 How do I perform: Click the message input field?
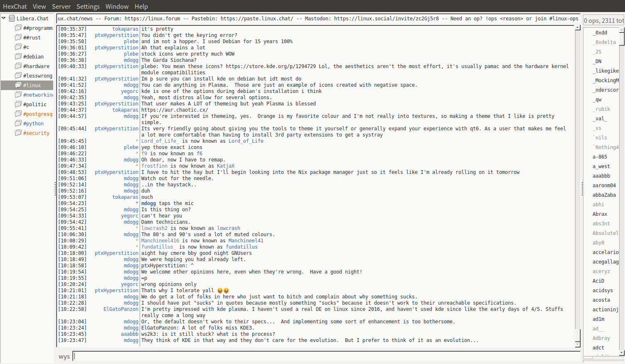click(x=326, y=356)
